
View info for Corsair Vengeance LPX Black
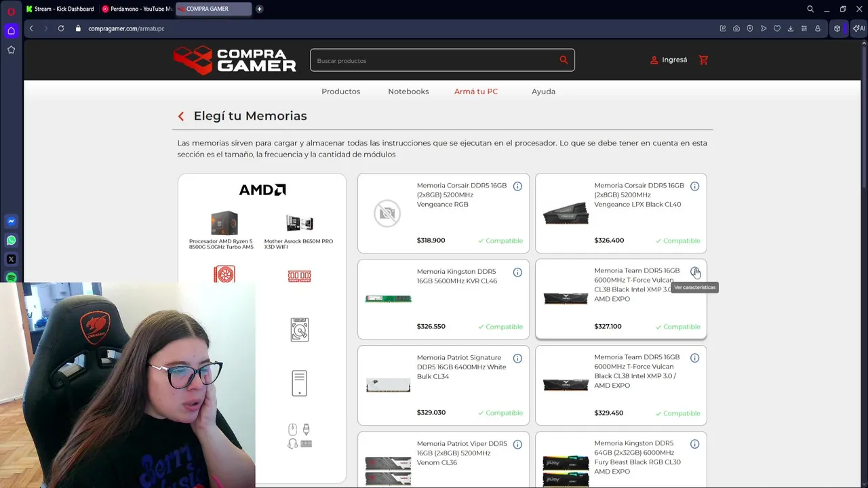[694, 186]
